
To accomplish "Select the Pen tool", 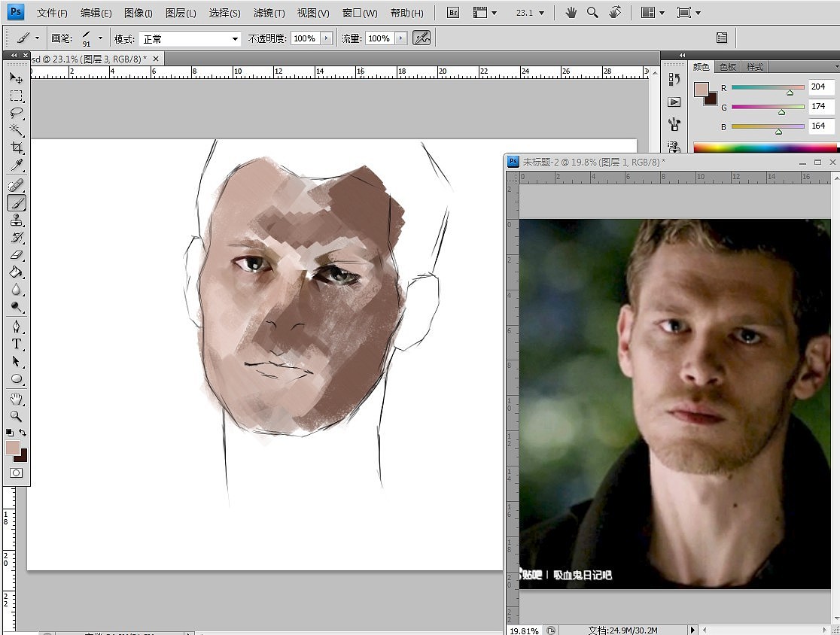I will (x=16, y=327).
